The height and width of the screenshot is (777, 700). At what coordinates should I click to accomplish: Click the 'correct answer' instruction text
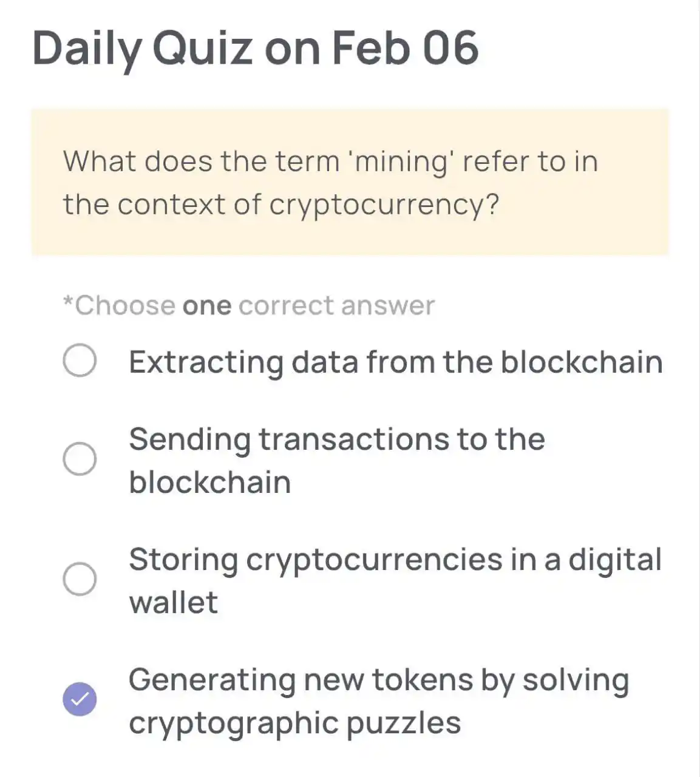[337, 306]
